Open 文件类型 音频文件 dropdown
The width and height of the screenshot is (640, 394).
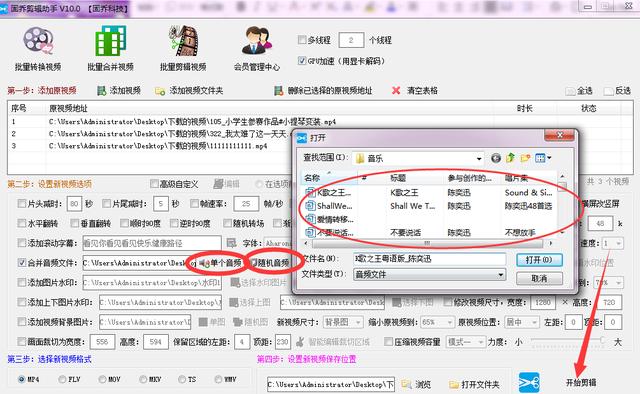(501, 274)
